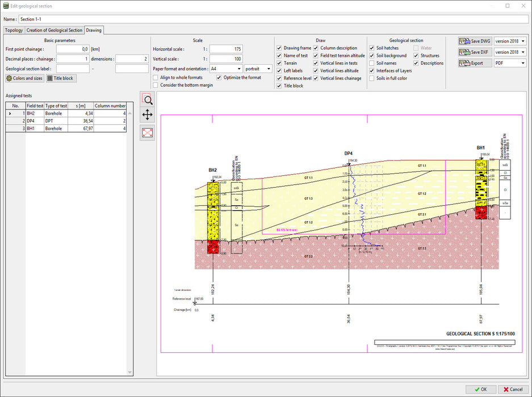
Task: Change portrait orientation via its dropdown
Action: pyautogui.click(x=258, y=69)
